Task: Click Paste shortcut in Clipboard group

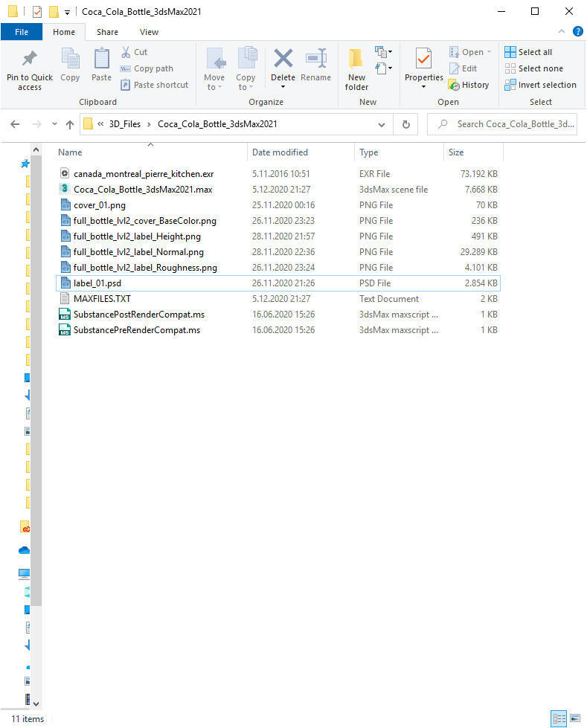Action: (x=154, y=85)
